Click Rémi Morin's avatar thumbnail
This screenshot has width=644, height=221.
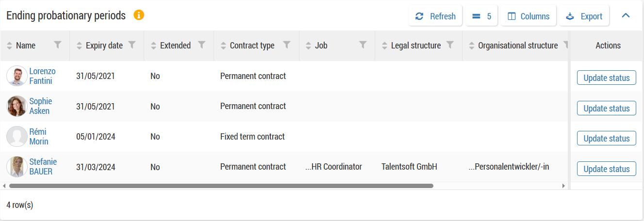[17, 137]
